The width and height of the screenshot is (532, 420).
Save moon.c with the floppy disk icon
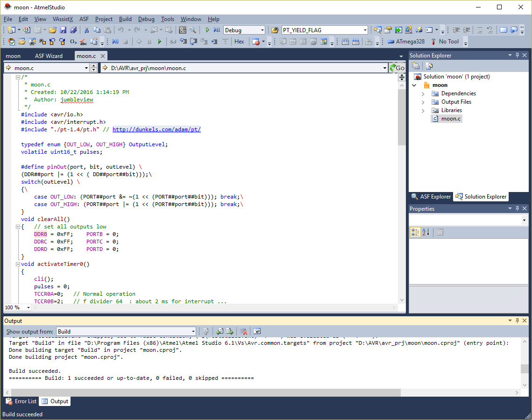pos(63,30)
